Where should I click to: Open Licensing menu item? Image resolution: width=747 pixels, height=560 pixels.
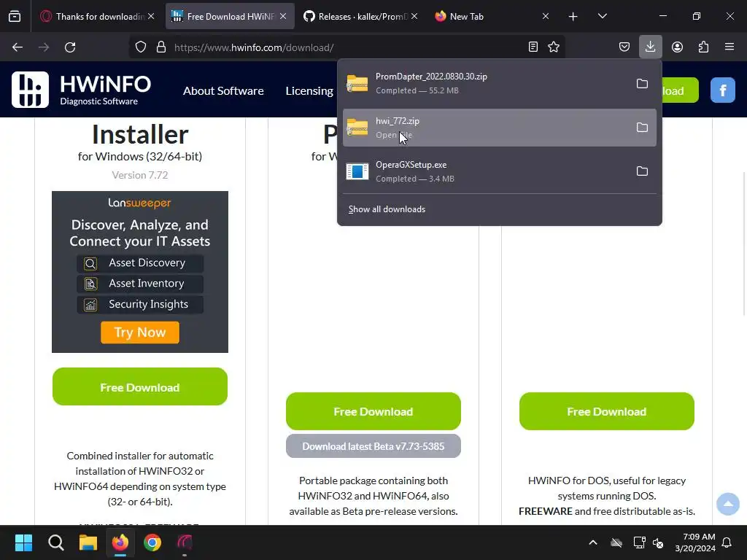click(x=309, y=90)
